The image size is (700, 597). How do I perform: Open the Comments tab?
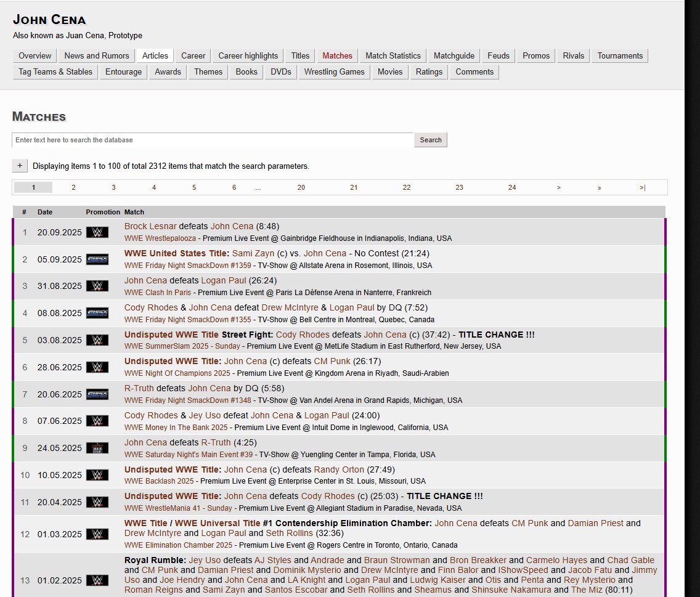tap(474, 72)
